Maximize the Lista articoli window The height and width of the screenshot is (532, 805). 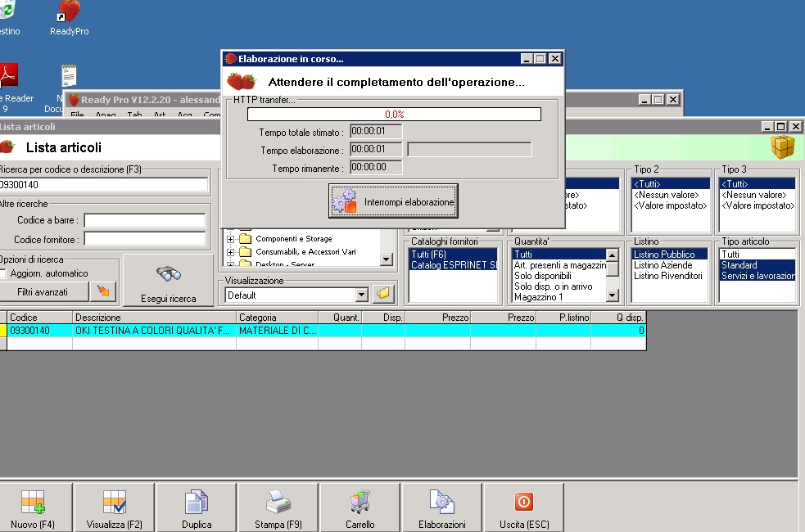781,126
